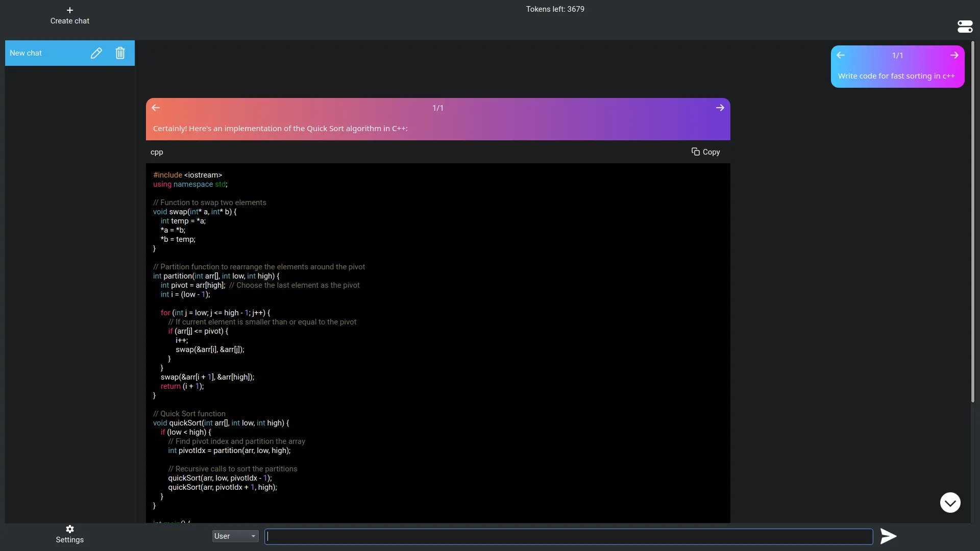Click the 'Settings' label at bottom left

[x=70, y=540]
